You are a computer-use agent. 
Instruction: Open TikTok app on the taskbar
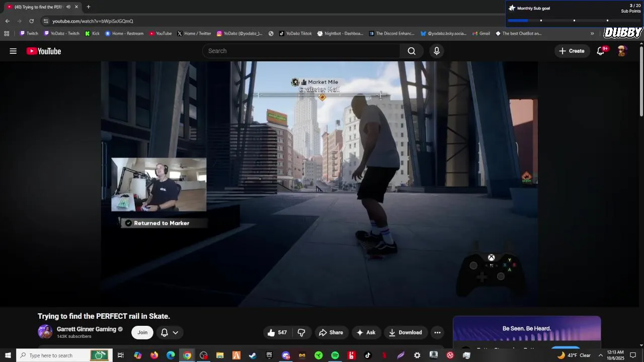[x=368, y=355]
